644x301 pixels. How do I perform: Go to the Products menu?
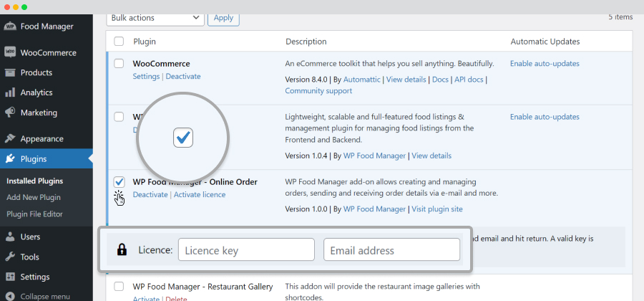click(x=47, y=72)
